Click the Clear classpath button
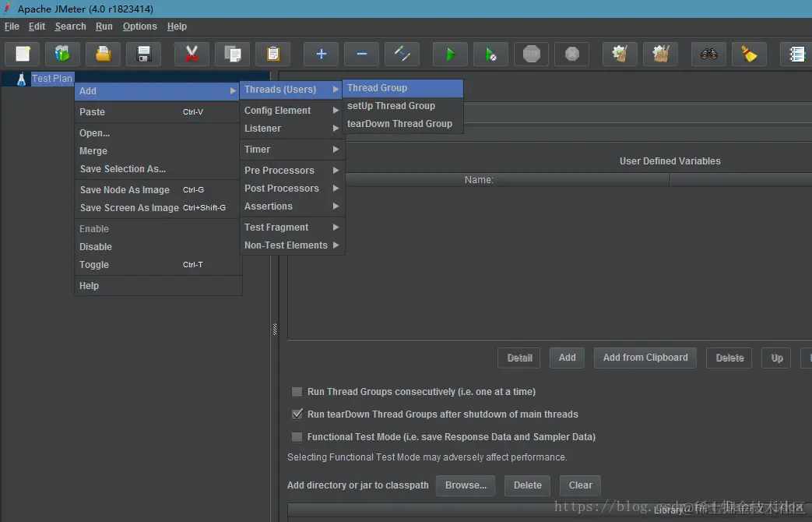The image size is (812, 522). tap(580, 485)
